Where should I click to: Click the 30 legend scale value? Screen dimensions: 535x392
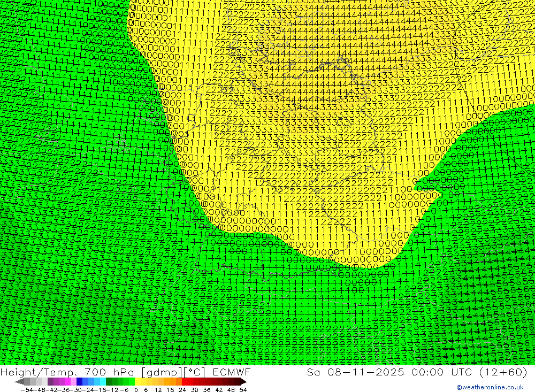point(195,390)
